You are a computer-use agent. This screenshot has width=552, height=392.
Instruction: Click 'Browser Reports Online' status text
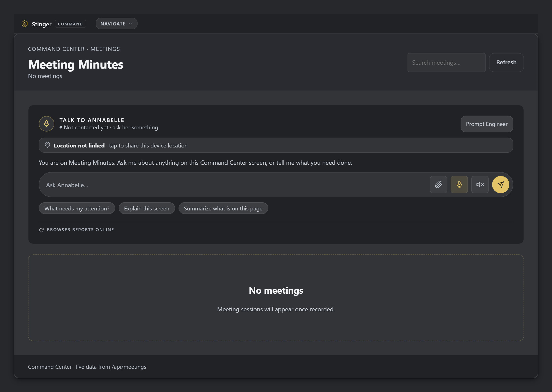80,230
